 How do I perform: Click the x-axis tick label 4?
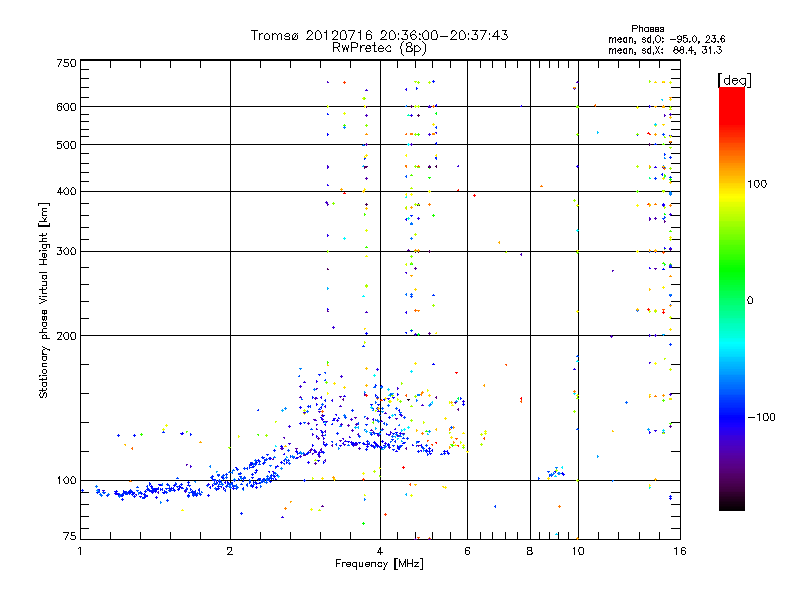[380, 551]
